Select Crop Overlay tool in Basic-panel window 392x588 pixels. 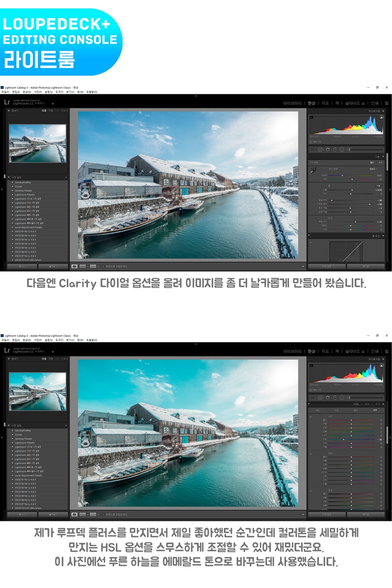[x=313, y=149]
